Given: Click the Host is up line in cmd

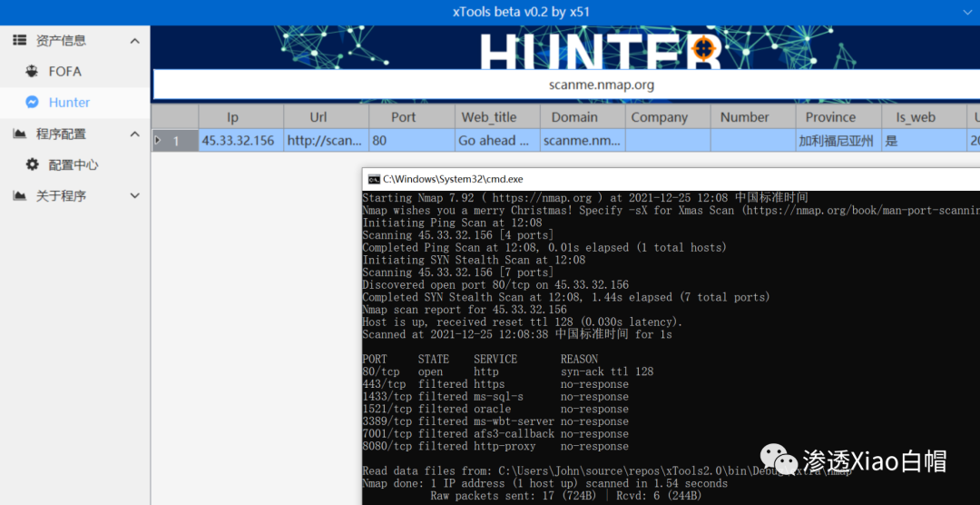Looking at the screenshot, I should pos(523,322).
